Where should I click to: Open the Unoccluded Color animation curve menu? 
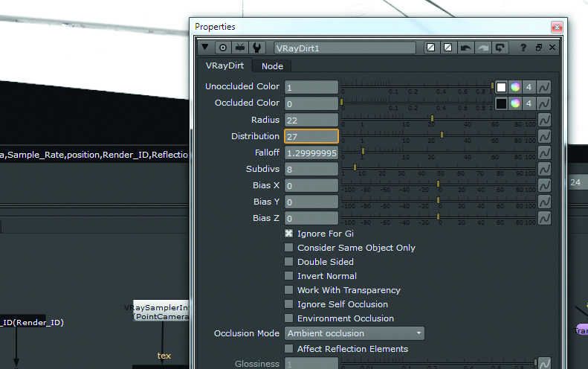click(544, 87)
